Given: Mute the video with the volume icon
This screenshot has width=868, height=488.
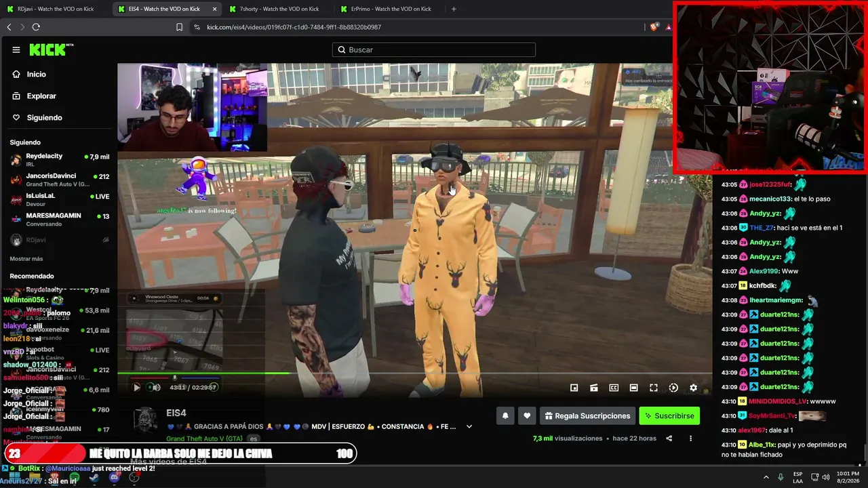Looking at the screenshot, I should point(156,388).
